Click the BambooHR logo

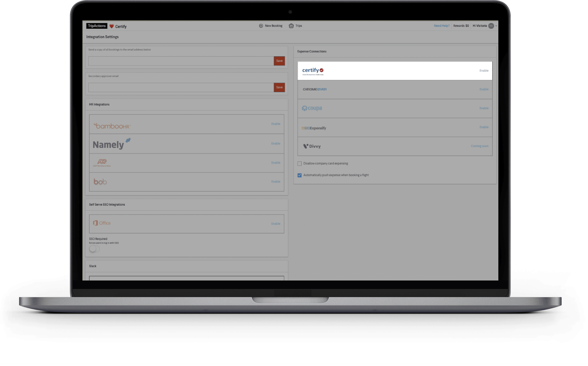pos(112,126)
